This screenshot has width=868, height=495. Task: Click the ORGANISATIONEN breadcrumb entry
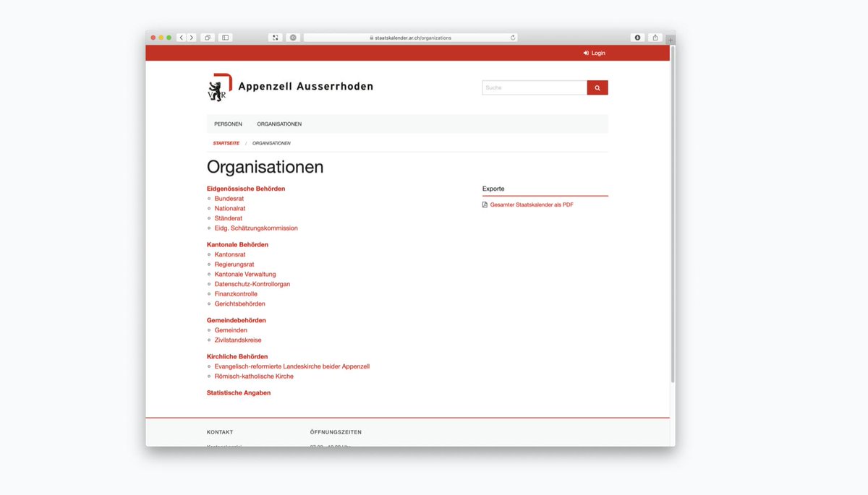[271, 143]
